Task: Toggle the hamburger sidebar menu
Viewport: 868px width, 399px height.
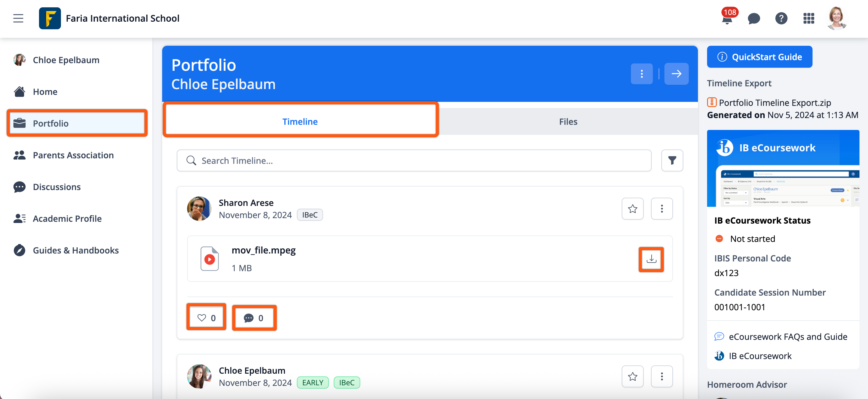Action: [18, 18]
